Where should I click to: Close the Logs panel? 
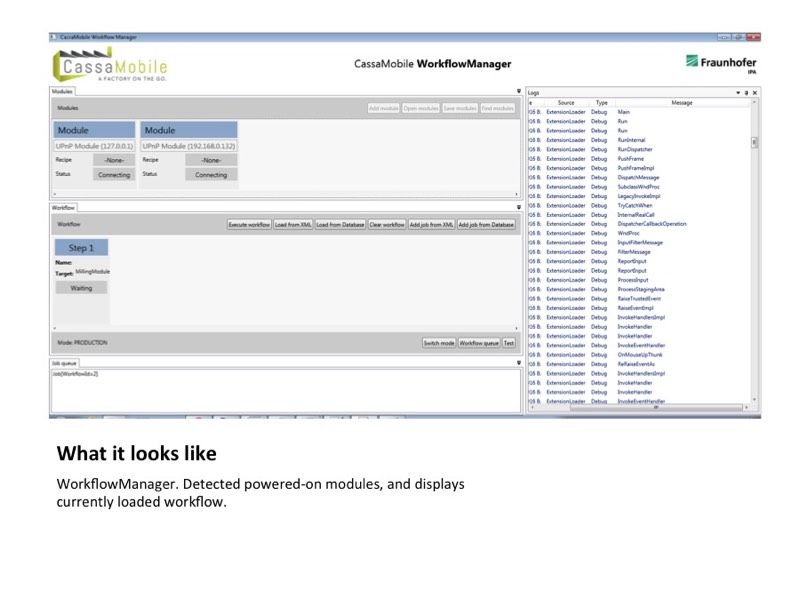755,93
